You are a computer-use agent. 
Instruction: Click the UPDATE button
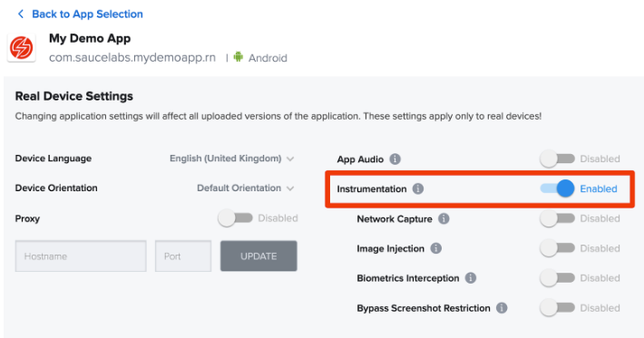tap(259, 256)
